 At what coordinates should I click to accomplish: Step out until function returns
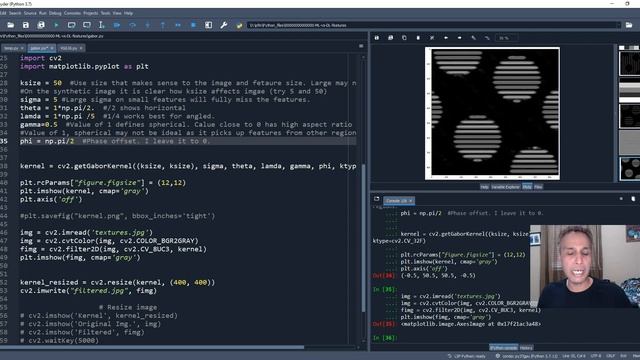click(162, 25)
